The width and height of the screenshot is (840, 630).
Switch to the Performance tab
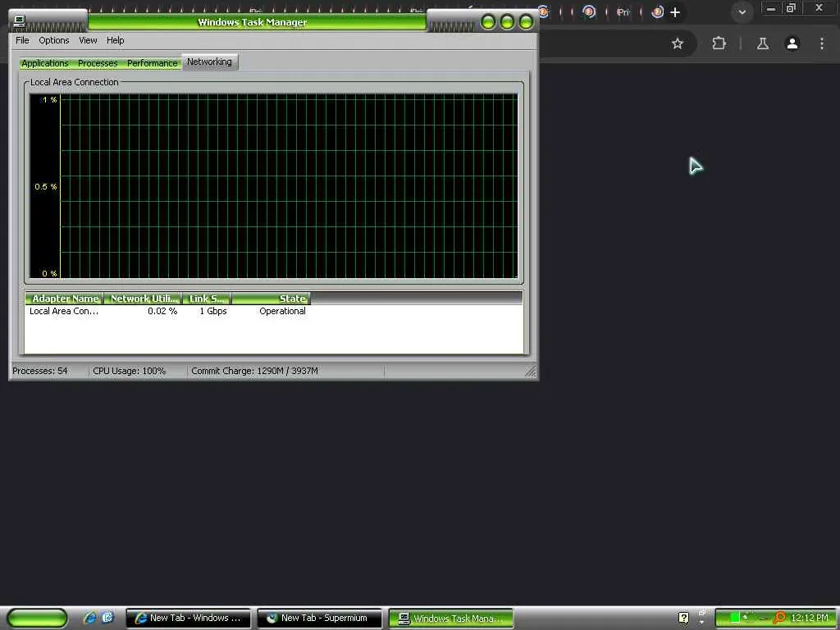click(152, 63)
